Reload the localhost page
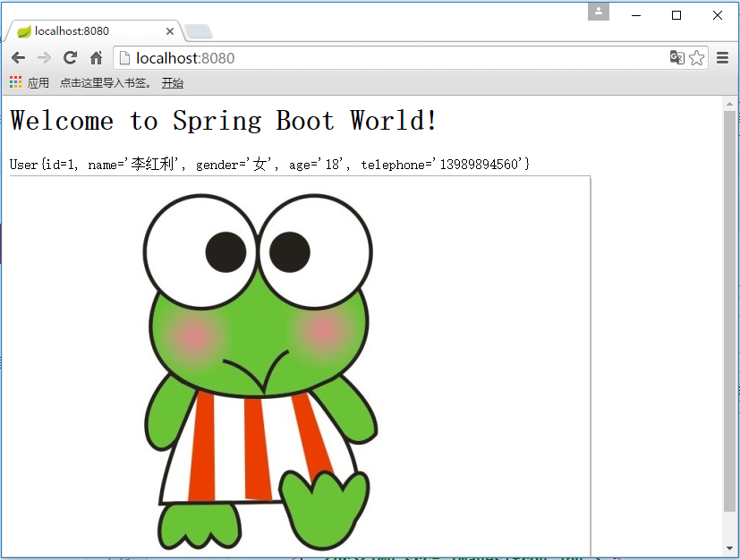 (71, 58)
